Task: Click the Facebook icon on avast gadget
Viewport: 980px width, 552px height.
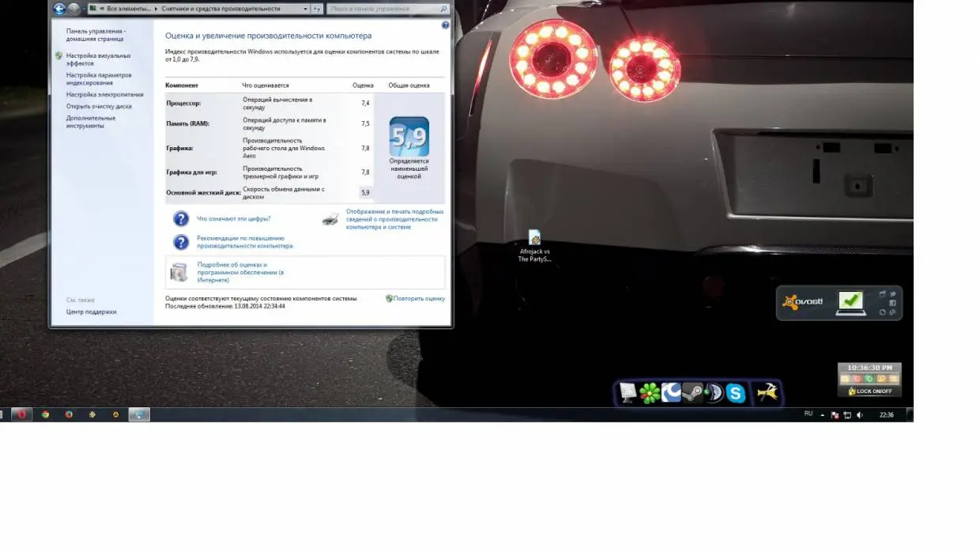Action: (x=892, y=303)
